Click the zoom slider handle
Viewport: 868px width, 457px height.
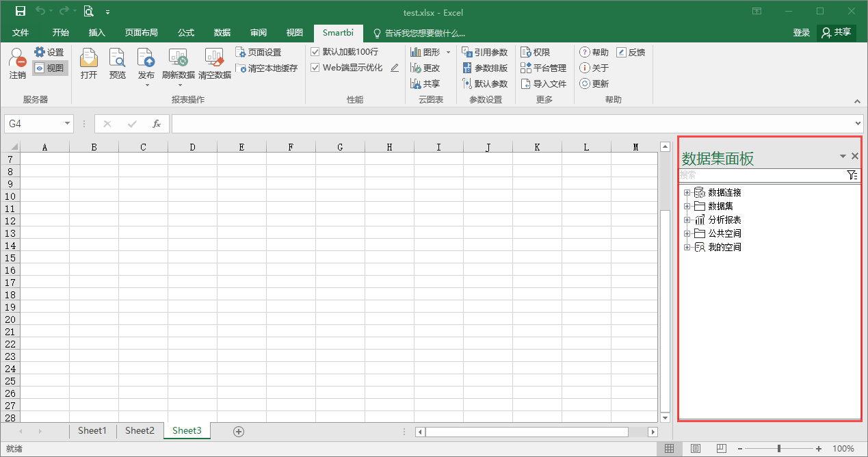click(779, 449)
